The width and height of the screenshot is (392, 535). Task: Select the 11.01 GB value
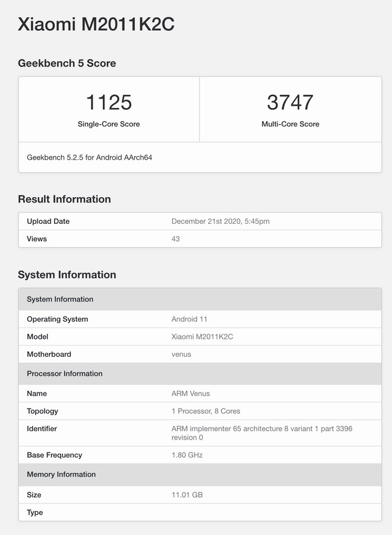pos(187,495)
